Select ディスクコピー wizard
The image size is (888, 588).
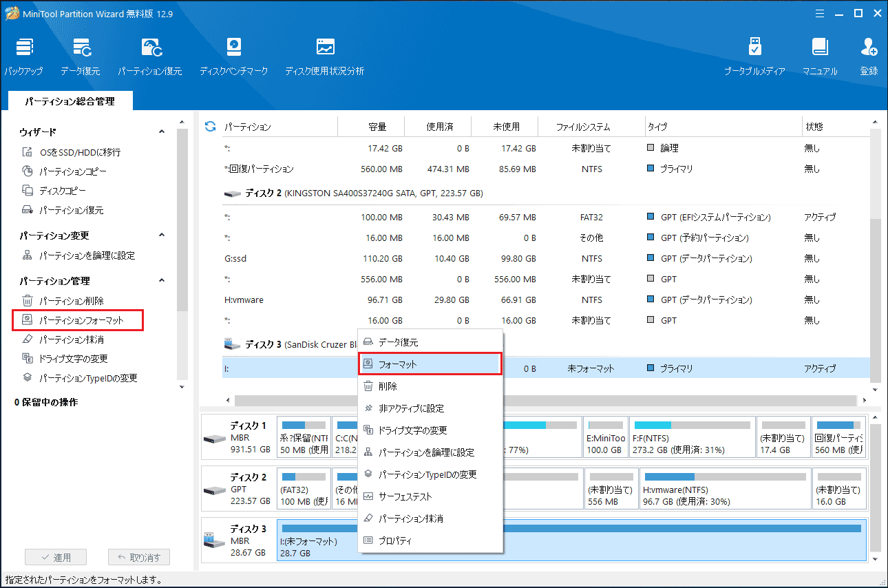tap(54, 191)
